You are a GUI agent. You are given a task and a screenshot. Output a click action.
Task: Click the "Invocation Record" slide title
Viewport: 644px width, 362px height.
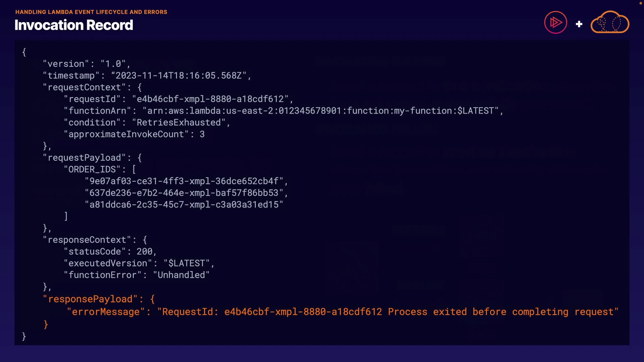(x=74, y=25)
